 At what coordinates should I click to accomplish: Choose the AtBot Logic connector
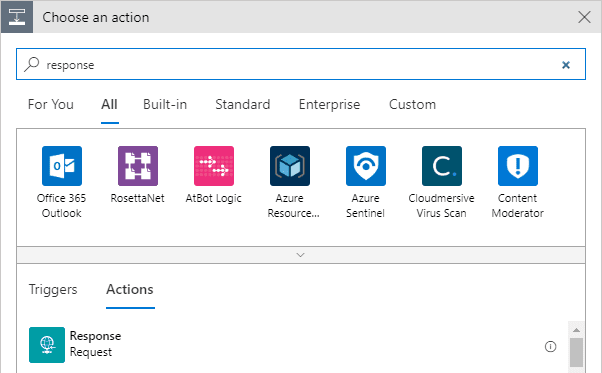(x=214, y=166)
